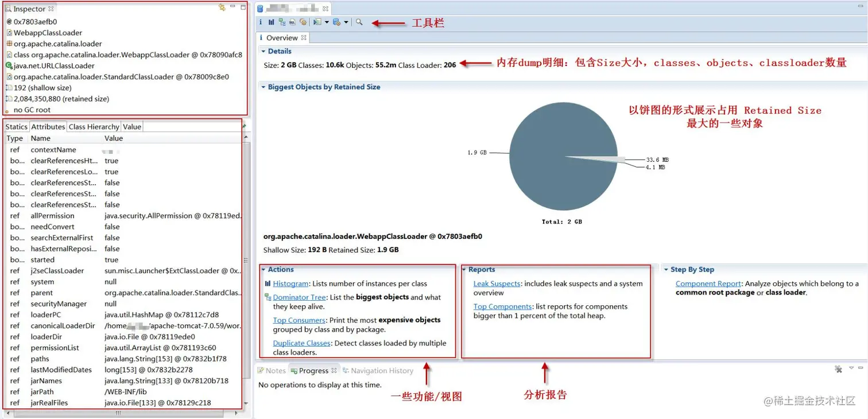Viewport: 868px width, 419px height.
Task: Switch to the Class Hierarchy tab
Action: (94, 127)
